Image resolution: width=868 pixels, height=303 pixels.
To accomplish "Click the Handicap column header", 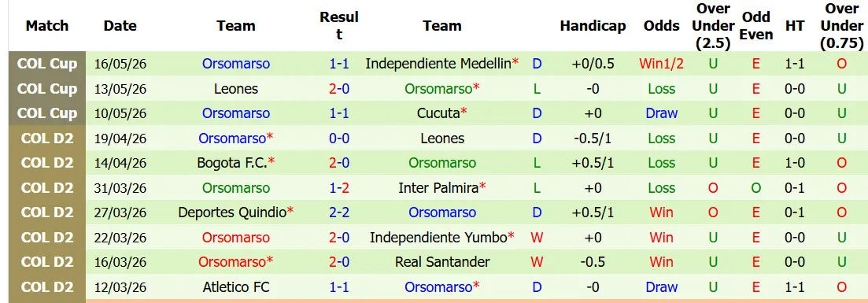I will pyautogui.click(x=593, y=26).
